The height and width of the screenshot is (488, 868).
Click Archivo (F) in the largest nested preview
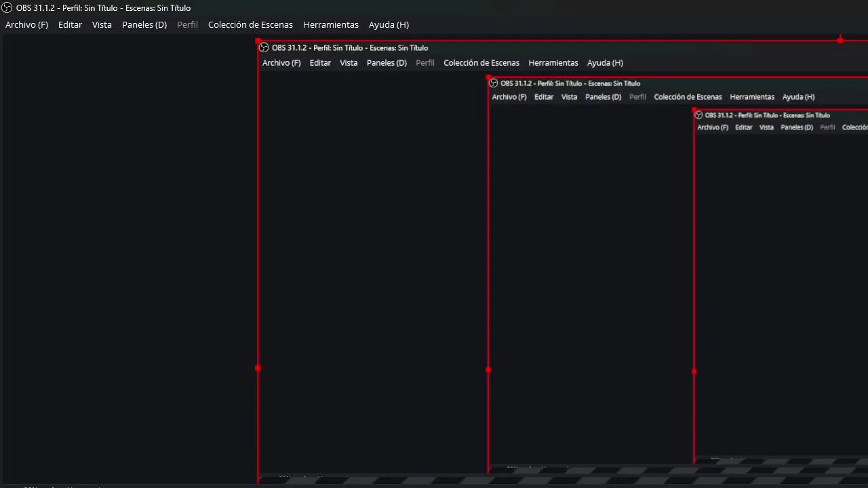click(x=281, y=62)
